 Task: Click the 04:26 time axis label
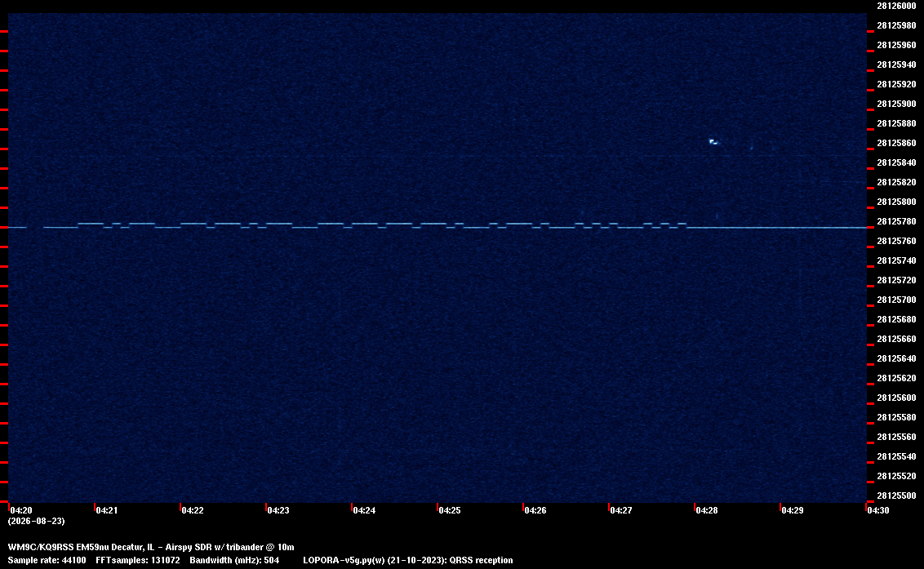pos(535,510)
